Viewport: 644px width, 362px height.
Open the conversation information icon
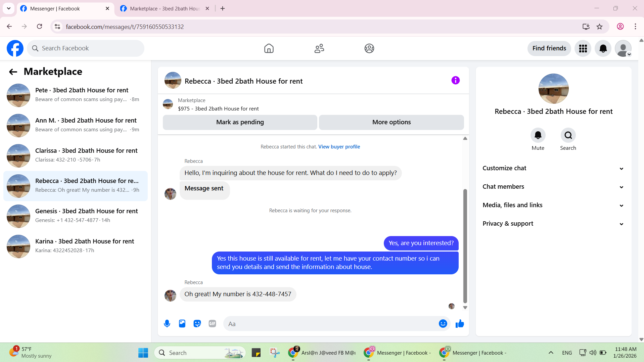(x=455, y=80)
